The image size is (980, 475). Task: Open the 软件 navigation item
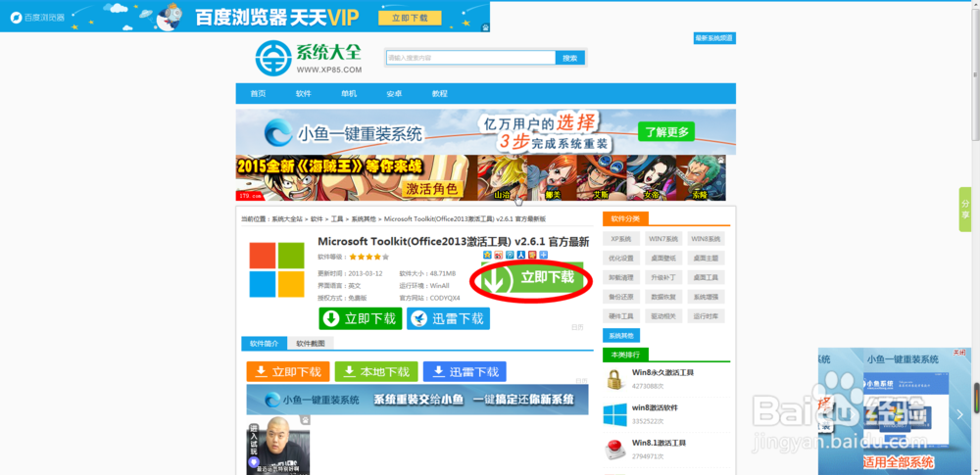304,94
